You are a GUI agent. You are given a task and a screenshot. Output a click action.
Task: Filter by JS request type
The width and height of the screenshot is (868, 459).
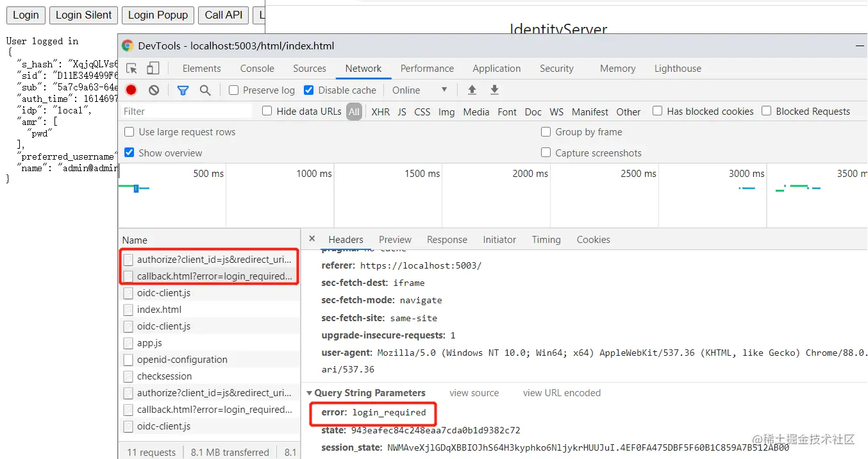tap(402, 112)
